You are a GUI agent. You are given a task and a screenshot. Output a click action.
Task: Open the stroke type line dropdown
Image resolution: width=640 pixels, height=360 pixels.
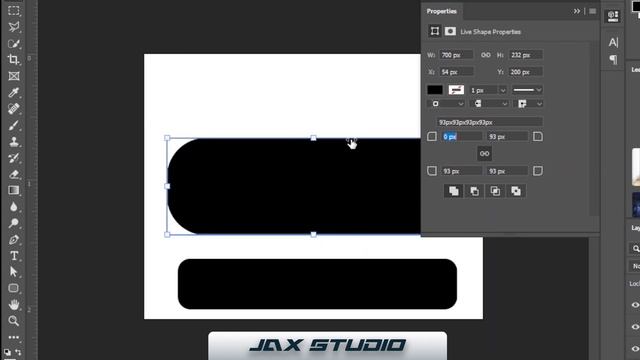pos(527,90)
